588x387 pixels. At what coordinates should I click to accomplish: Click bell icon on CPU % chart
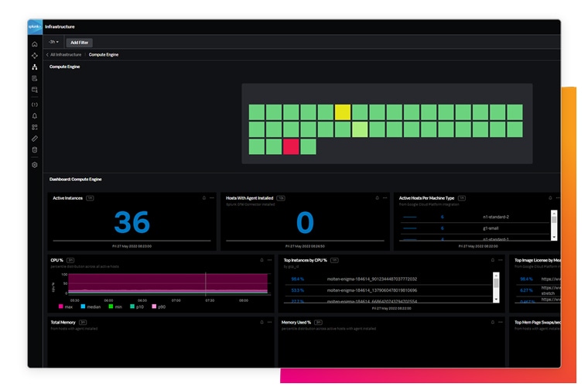click(x=262, y=260)
